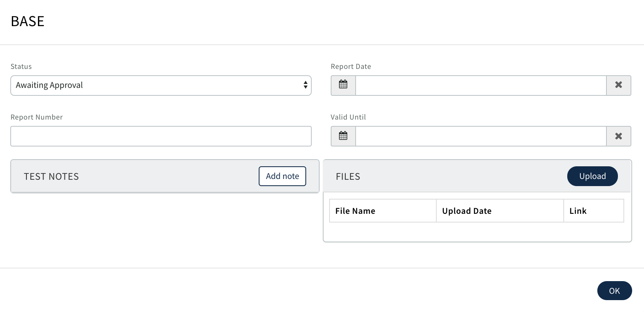Clear the Report Date value
The image size is (644, 312).
(x=618, y=85)
